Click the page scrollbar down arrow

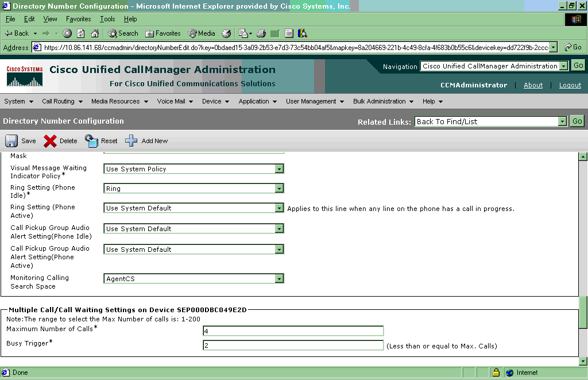tap(583, 361)
